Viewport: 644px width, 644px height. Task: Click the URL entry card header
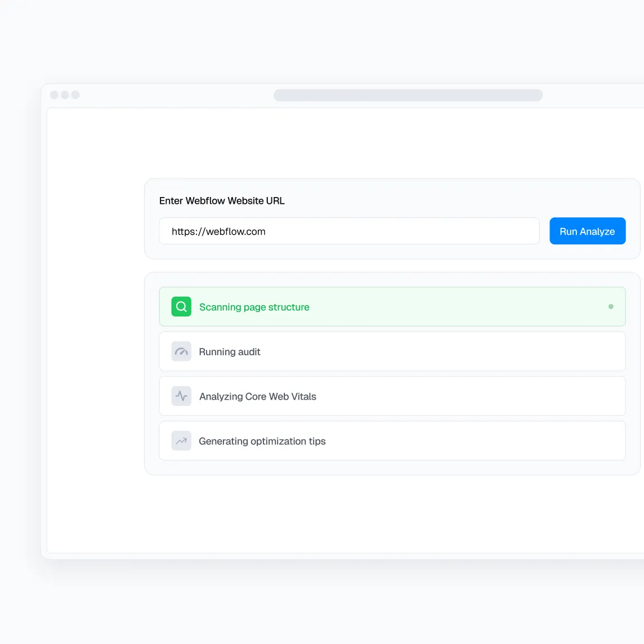(392, 218)
